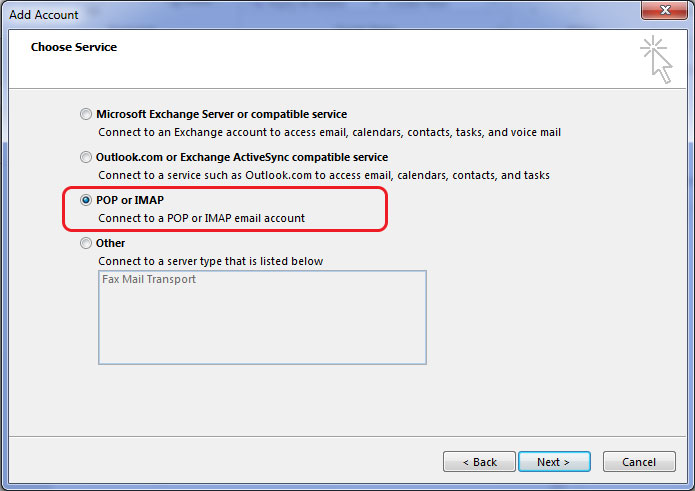Click the Microsoft Exchange Server option label
The width and height of the screenshot is (695, 491).
(222, 114)
